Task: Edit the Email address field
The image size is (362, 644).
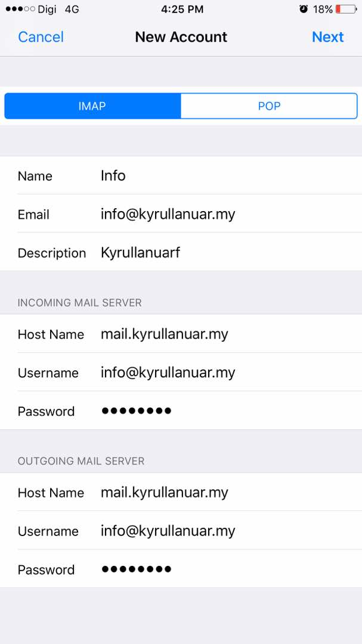Action: 181,214
